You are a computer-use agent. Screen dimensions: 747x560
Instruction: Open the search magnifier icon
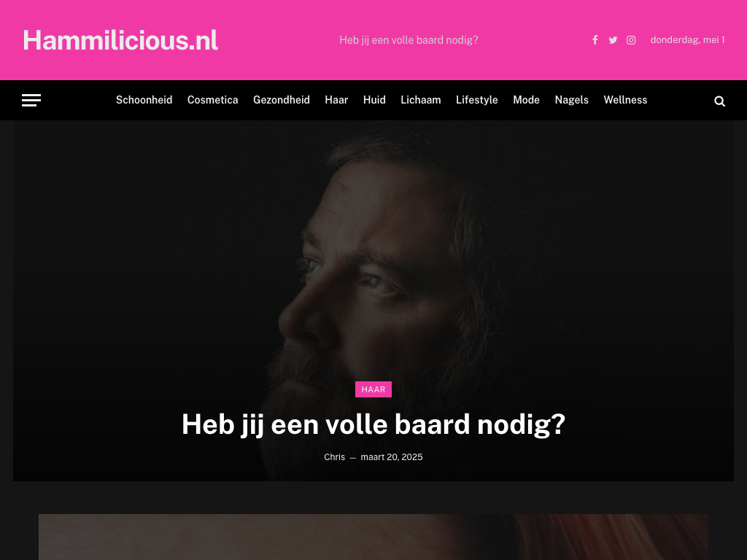719,101
